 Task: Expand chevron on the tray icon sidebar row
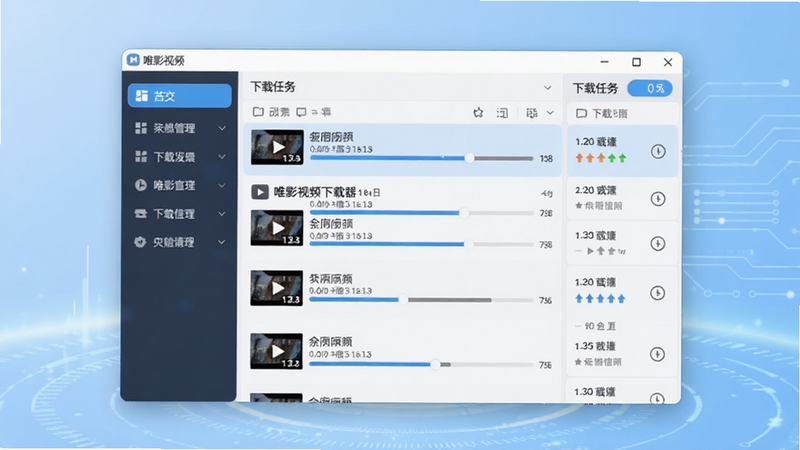pos(222,214)
